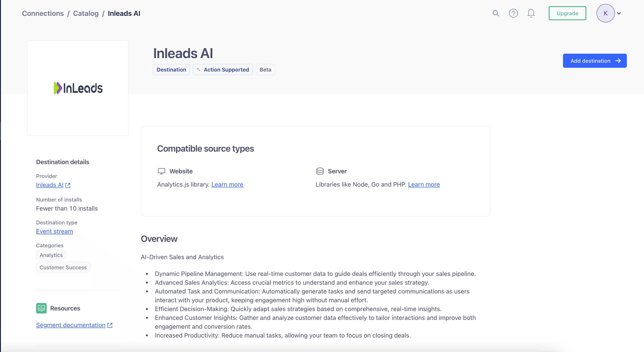Expand the Connections breadcrumb dropdown
Screen dimensions: 644x352
tap(42, 13)
